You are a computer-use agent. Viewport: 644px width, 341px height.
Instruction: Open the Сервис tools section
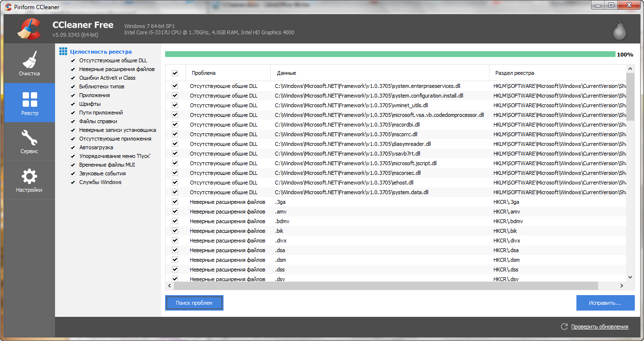[29, 141]
